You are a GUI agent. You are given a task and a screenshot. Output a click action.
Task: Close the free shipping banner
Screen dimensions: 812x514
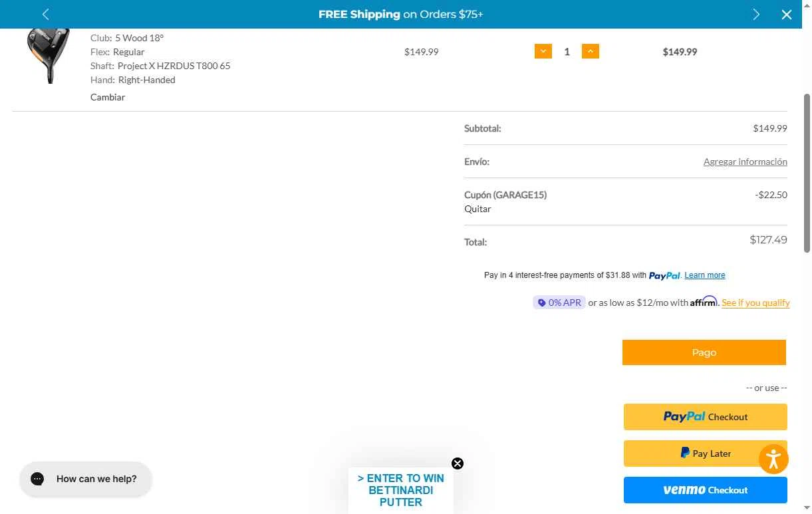click(x=787, y=15)
